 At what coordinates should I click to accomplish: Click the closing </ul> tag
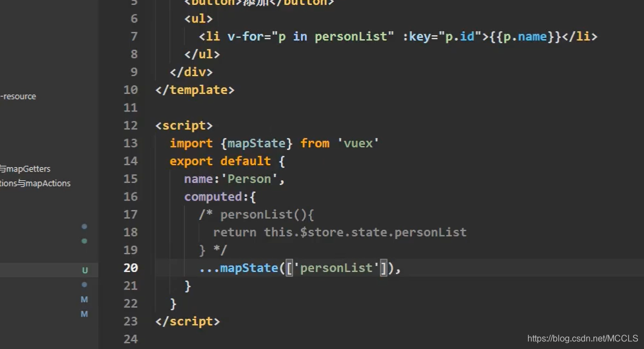tap(202, 54)
